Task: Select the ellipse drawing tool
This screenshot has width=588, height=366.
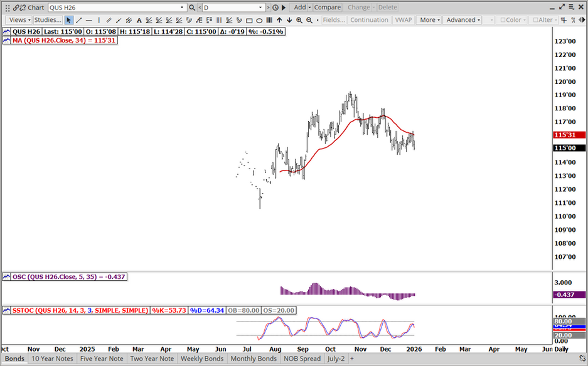Action: click(259, 20)
